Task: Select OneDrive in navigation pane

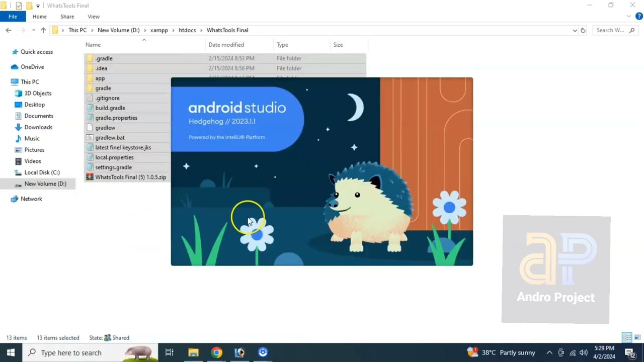Action: tap(32, 67)
